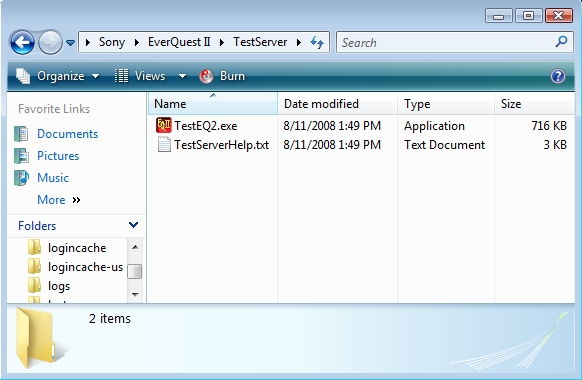Sort by the Name column header

point(213,104)
